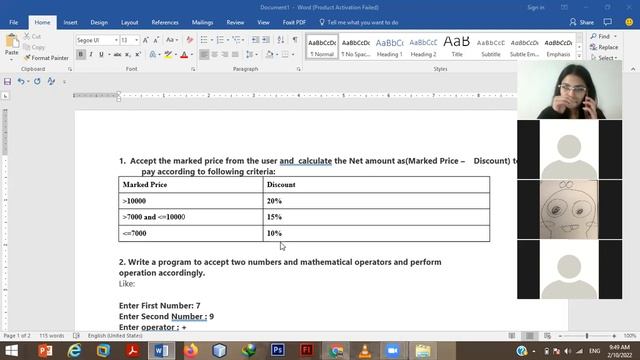
Task: Save document from Quick Access Toolbar
Action: coord(7,81)
